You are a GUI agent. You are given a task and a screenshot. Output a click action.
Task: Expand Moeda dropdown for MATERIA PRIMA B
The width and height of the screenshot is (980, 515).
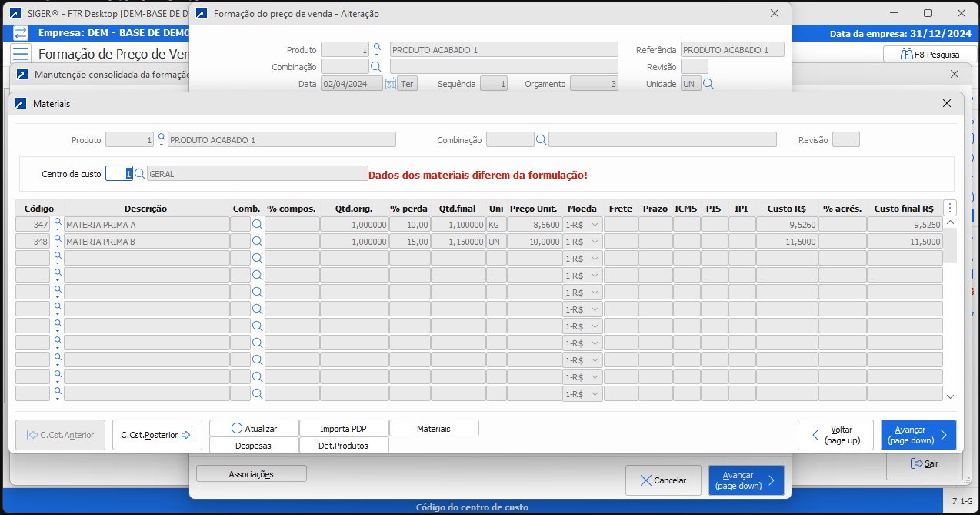(594, 241)
